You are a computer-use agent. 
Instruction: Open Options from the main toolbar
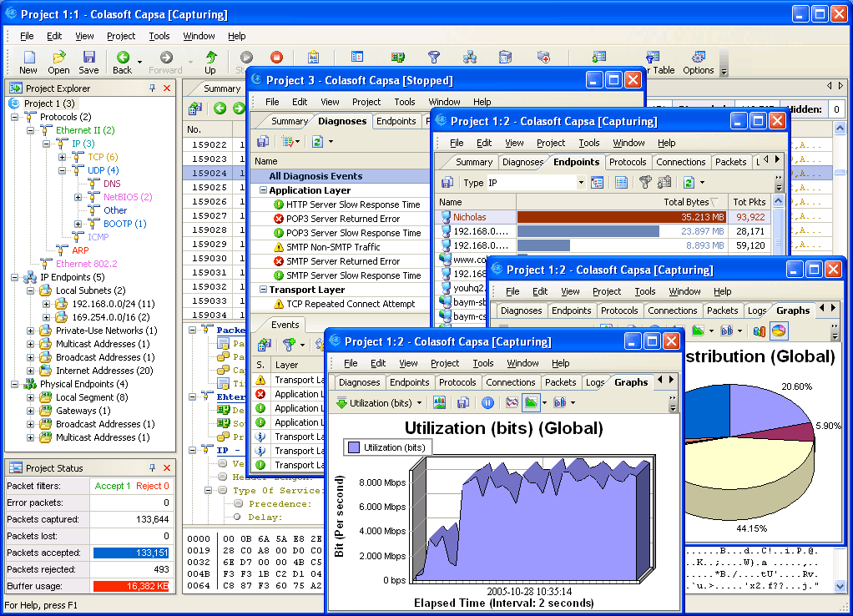click(x=699, y=62)
